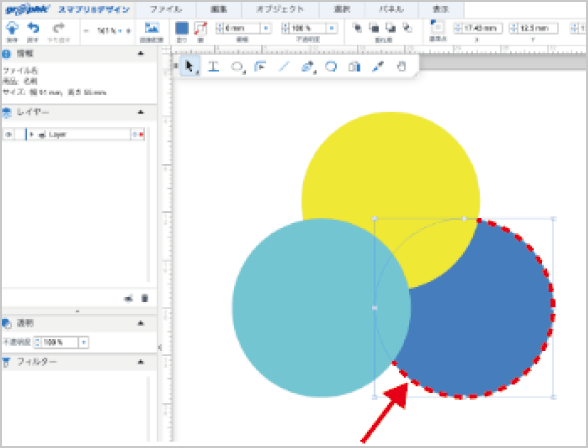Select the Line tool
The height and width of the screenshot is (448, 588).
tap(284, 67)
